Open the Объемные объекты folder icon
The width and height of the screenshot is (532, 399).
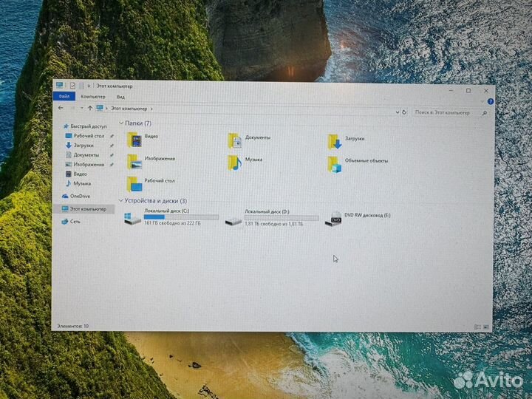click(x=335, y=165)
